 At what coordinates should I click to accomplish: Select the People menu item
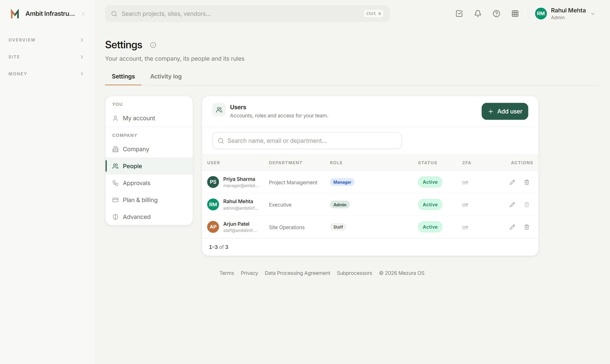(x=149, y=166)
